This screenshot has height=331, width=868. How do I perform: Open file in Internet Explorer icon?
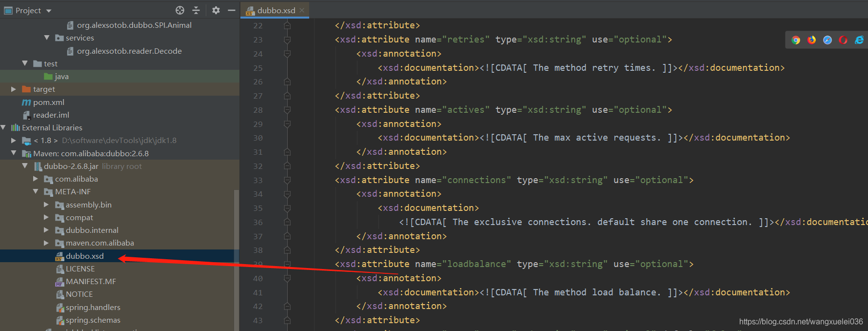point(859,40)
